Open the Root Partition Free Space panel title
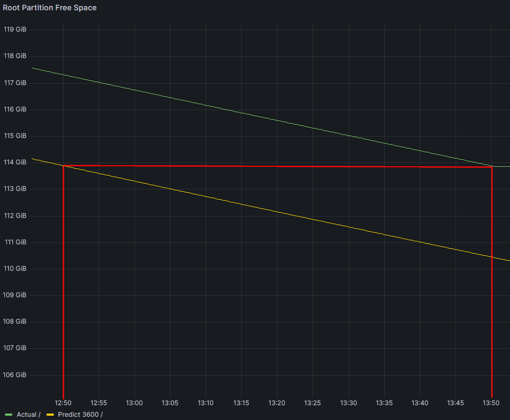510x420 pixels. tap(50, 8)
